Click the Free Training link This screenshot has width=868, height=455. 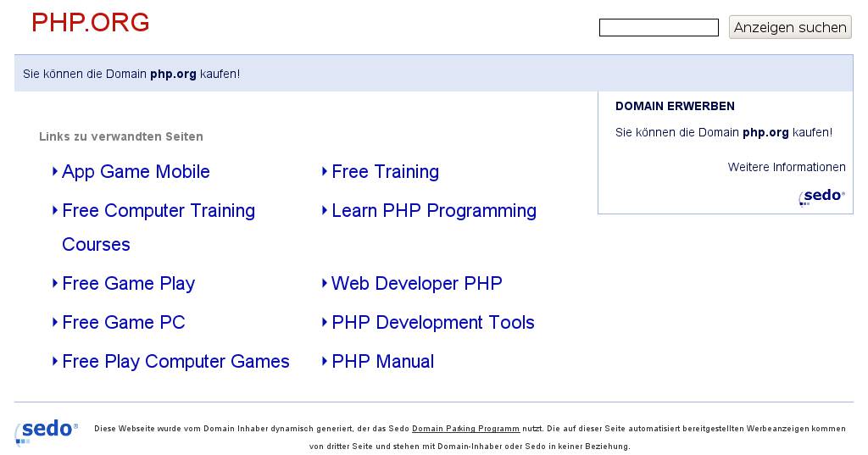coord(385,172)
